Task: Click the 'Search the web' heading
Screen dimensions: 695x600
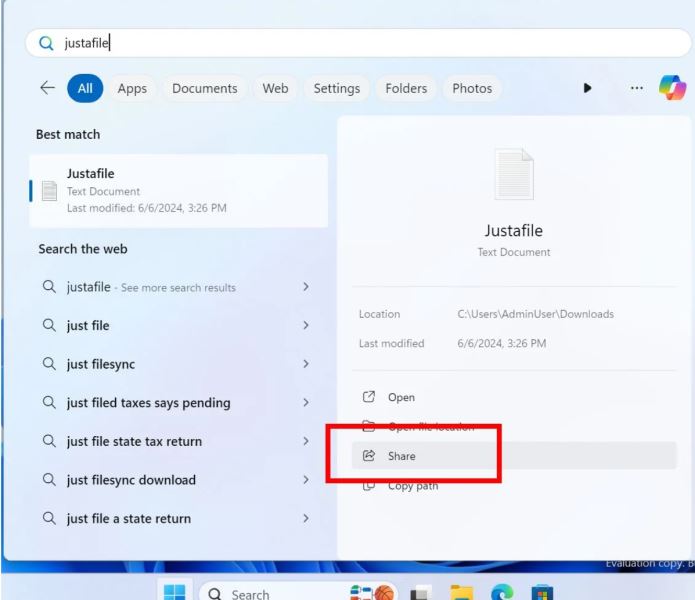Action: pyautogui.click(x=83, y=249)
